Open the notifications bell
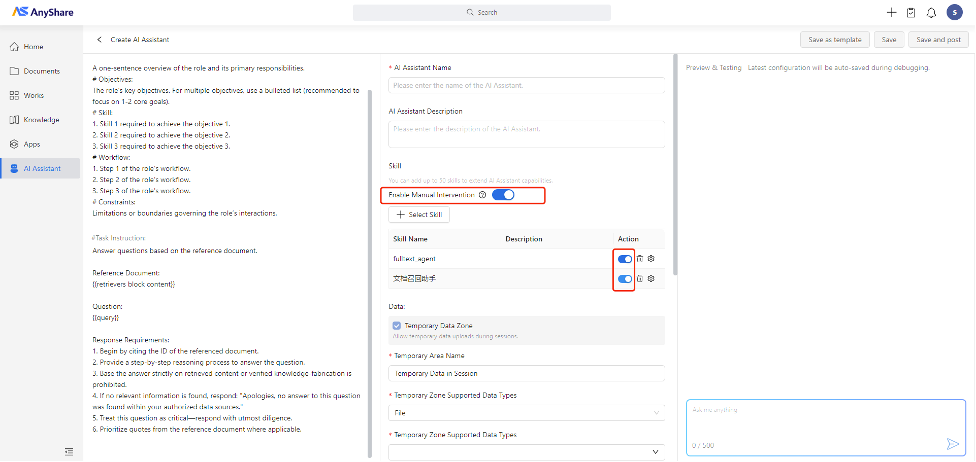Viewport: 976px width, 462px height. tap(931, 13)
